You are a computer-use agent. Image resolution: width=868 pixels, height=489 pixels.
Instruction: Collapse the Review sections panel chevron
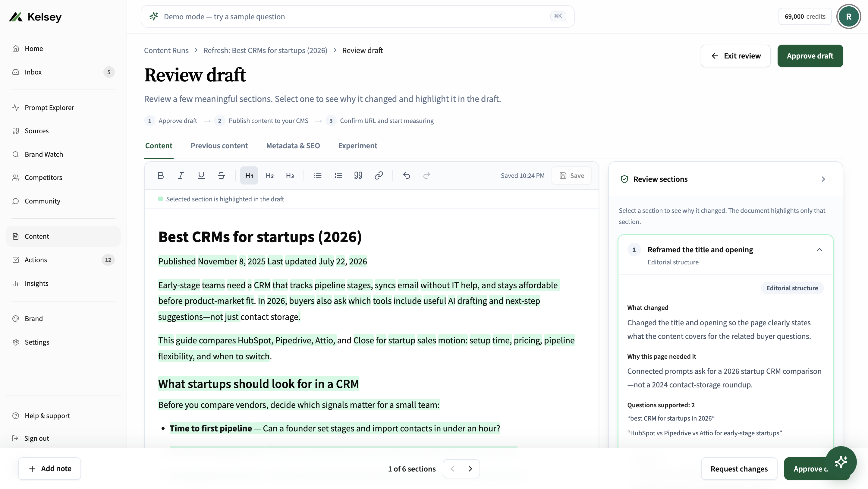pyautogui.click(x=823, y=179)
